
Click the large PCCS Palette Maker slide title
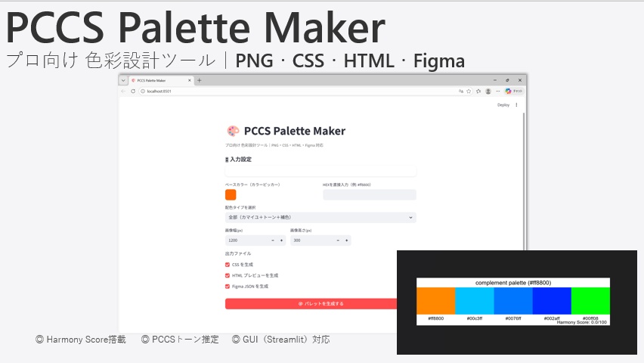[x=196, y=28]
